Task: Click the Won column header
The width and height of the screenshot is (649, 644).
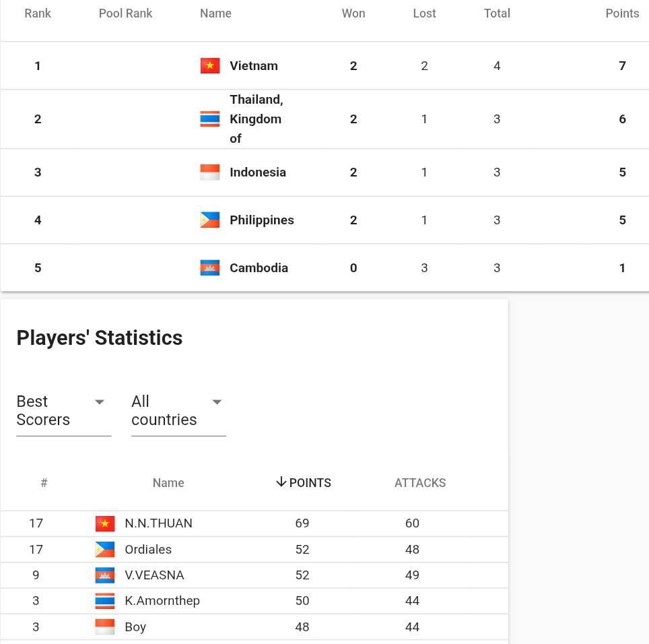Action: pyautogui.click(x=353, y=13)
